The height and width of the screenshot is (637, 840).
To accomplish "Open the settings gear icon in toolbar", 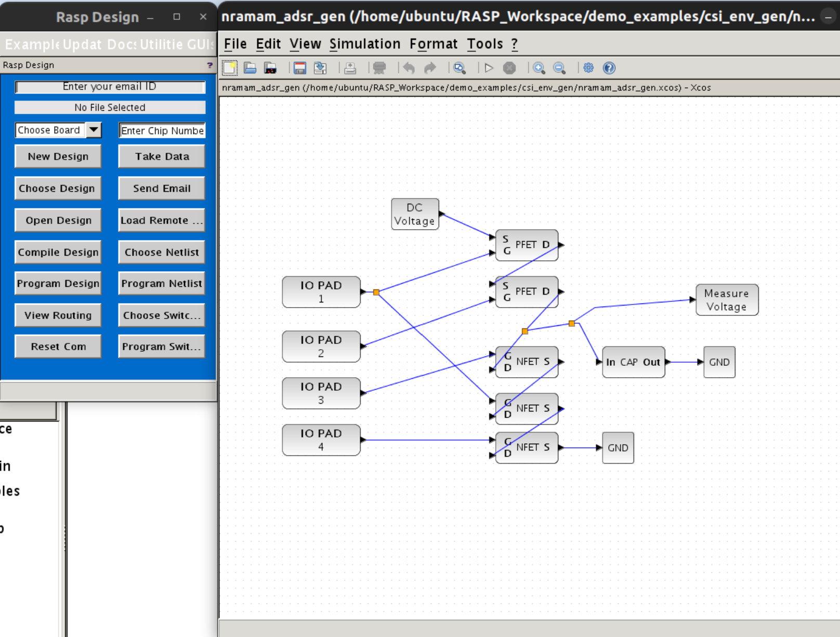I will [x=588, y=68].
